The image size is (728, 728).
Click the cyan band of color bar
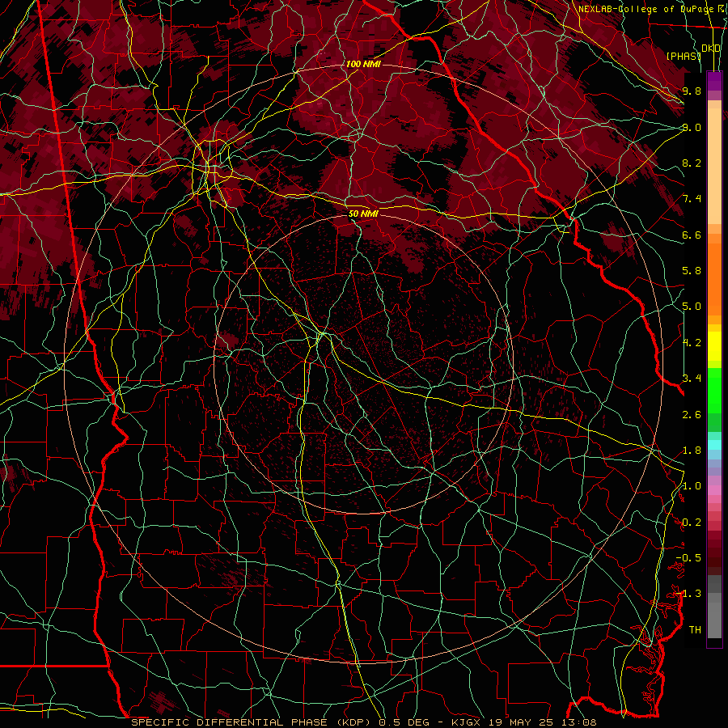[714, 445]
